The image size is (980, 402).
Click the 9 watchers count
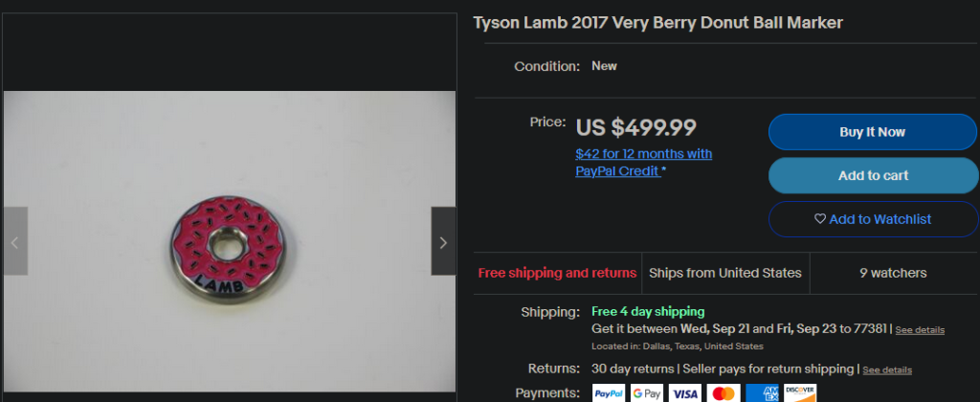[x=893, y=273]
